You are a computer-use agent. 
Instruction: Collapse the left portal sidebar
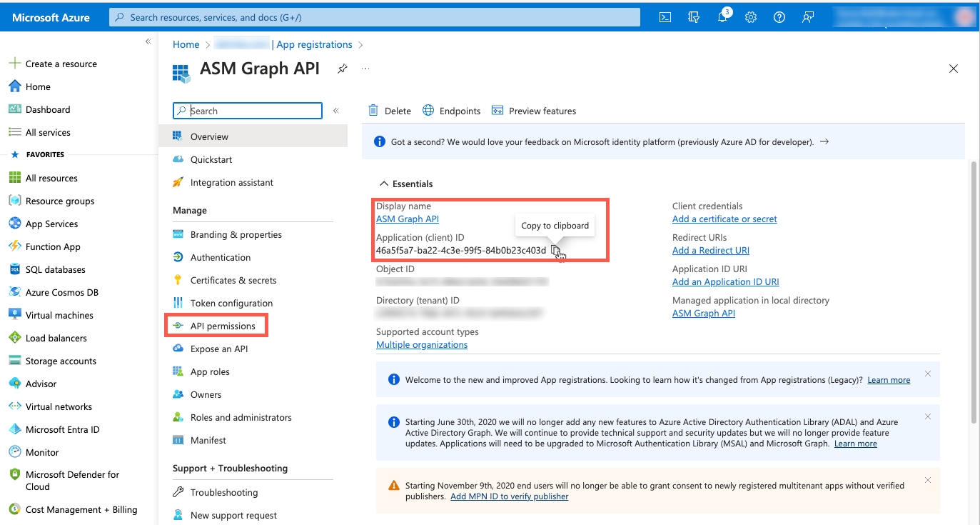(x=148, y=41)
